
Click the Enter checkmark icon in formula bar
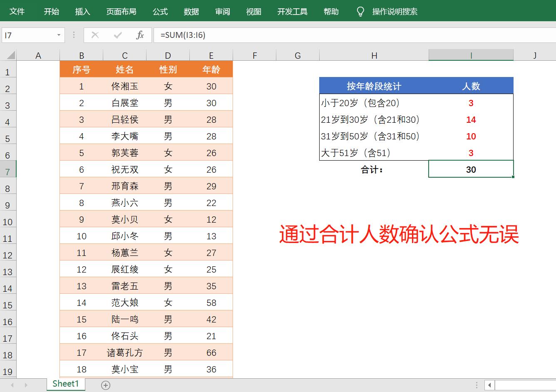click(x=118, y=35)
